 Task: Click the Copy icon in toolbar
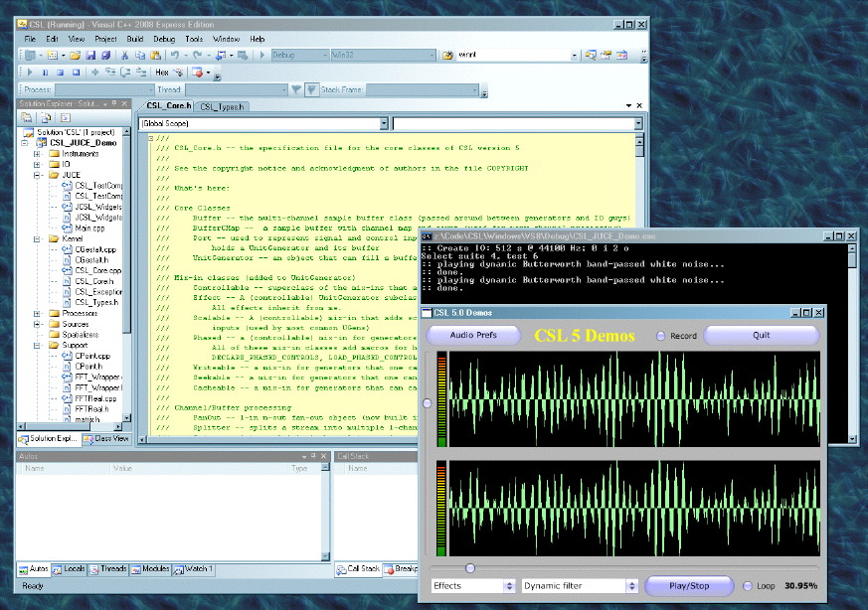point(140,56)
